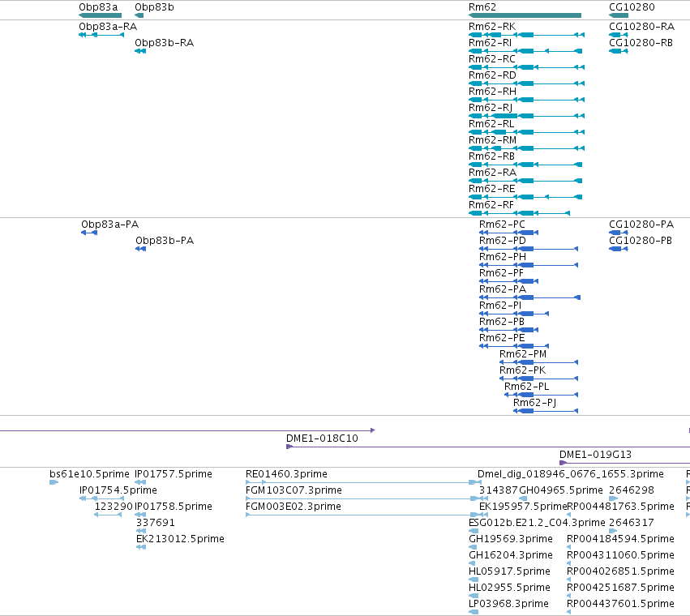Image resolution: width=690 pixels, height=616 pixels.
Task: Select transcript Rm62-RE
Action: coord(525,197)
